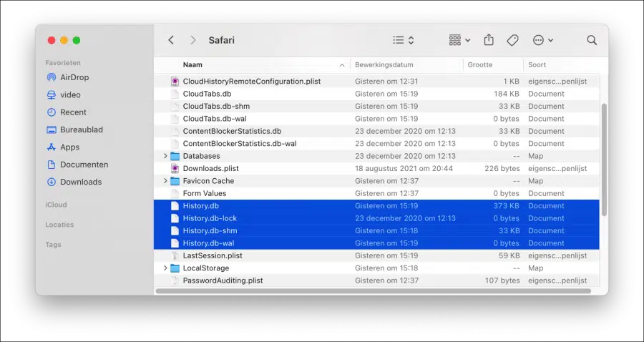Image resolution: width=644 pixels, height=342 pixels.
Task: Click the 18 augustus 2021 om 20:44 date
Action: pyautogui.click(x=404, y=168)
